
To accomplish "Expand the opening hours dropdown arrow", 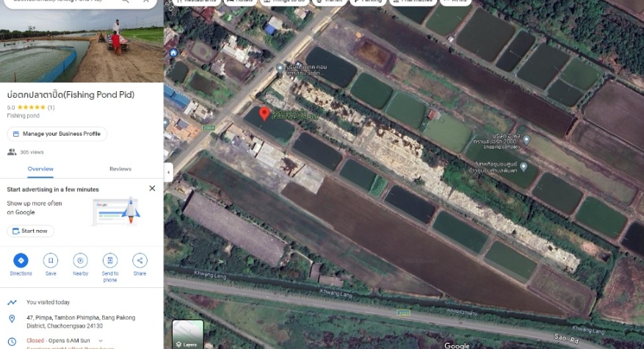I will [100, 341].
